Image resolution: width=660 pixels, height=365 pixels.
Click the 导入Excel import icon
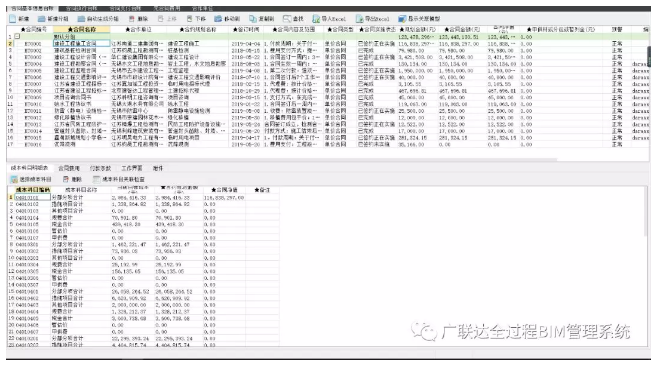316,19
